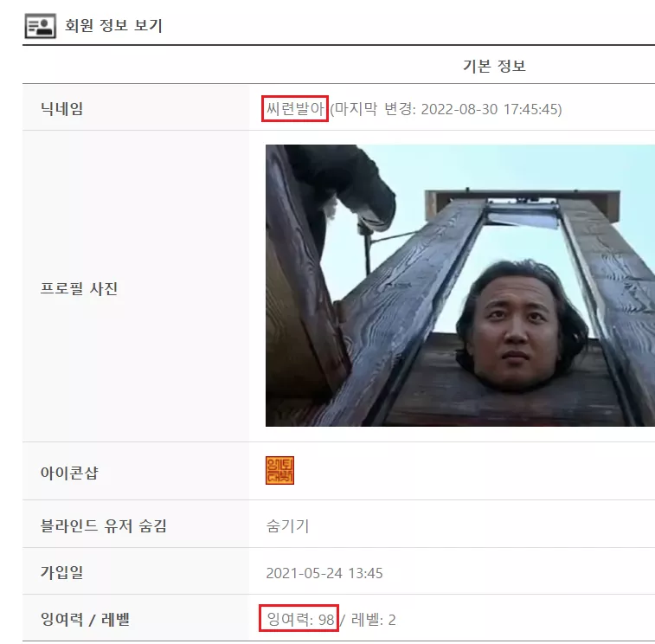Click the join date 2021-05-24 13:45
The image size is (655, 644).
point(324,572)
